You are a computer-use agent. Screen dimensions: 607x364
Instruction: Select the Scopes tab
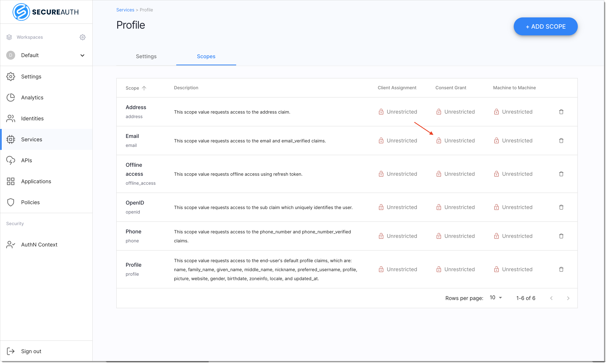point(206,56)
